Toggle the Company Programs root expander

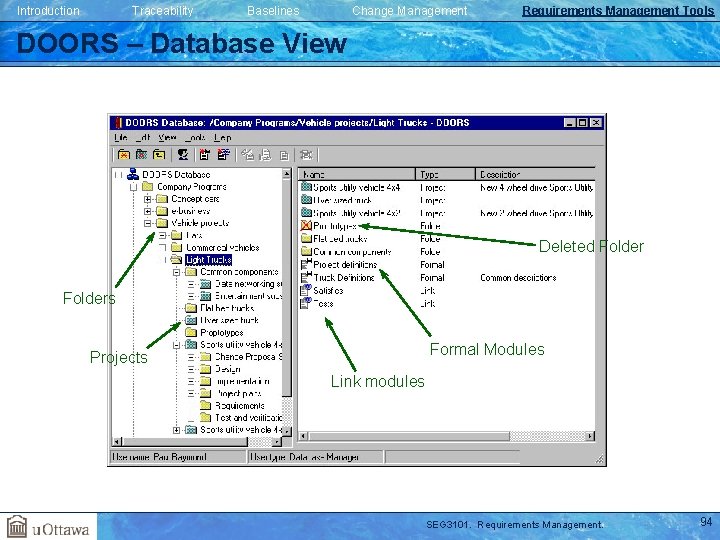133,187
